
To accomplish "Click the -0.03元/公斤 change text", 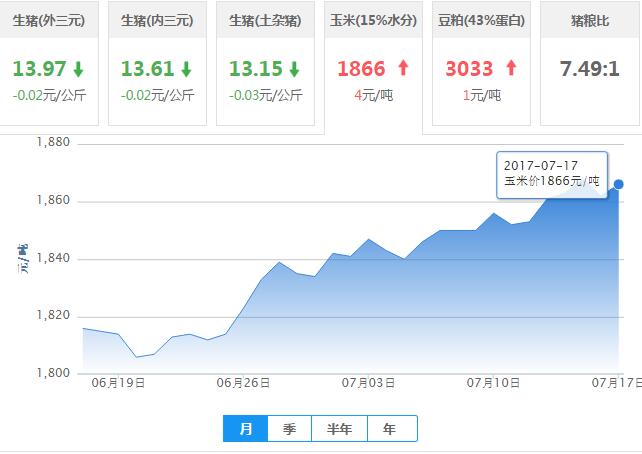I will click(x=265, y=95).
